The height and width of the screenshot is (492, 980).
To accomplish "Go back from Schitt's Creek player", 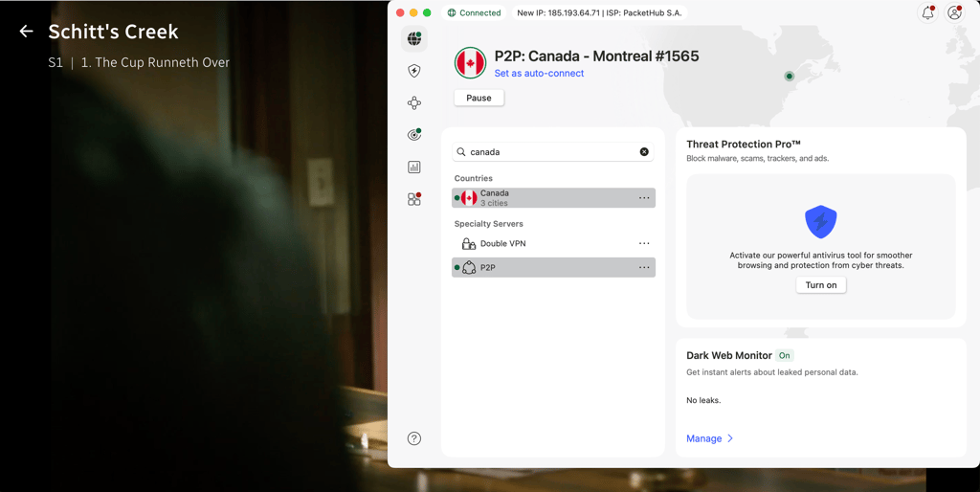I will tap(26, 32).
